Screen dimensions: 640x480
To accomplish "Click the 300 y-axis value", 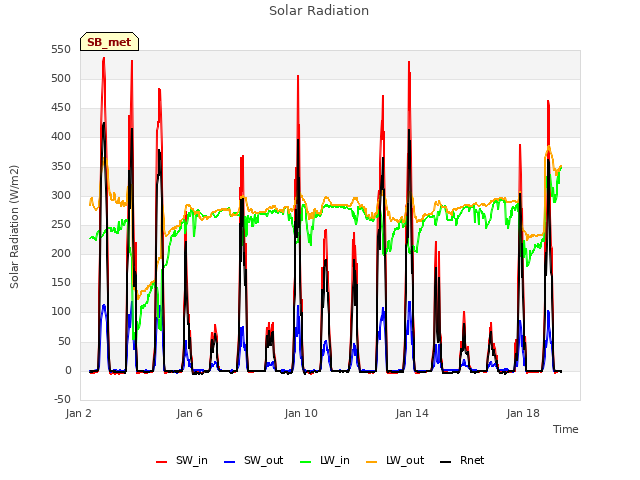I will pyautogui.click(x=61, y=196).
